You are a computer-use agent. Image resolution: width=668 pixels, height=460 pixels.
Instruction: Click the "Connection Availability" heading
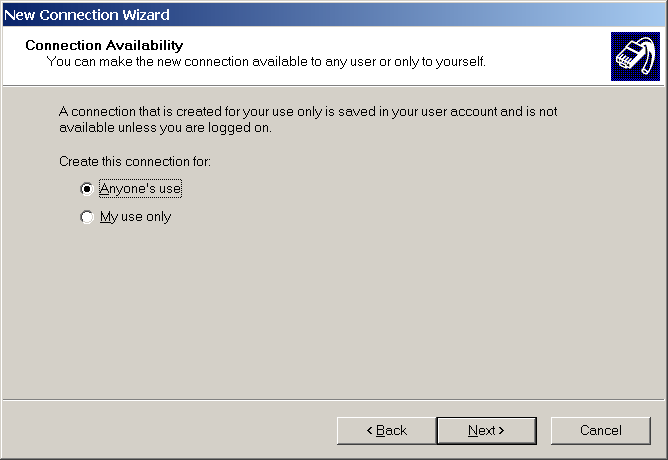click(x=104, y=46)
